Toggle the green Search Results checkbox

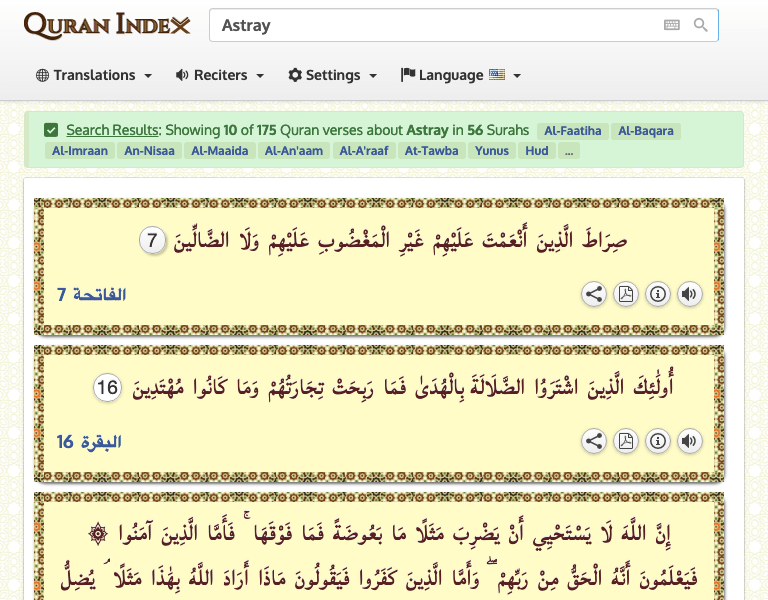[x=51, y=130]
